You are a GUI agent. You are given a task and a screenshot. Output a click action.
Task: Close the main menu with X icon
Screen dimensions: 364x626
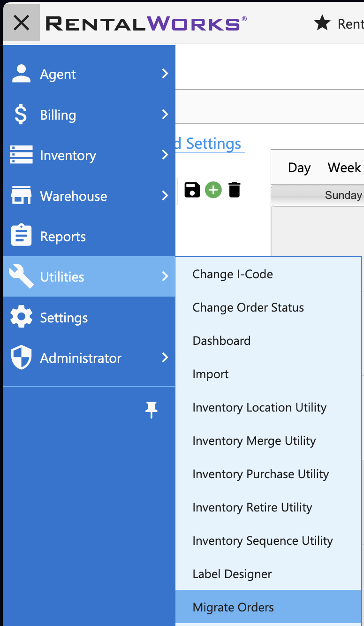coord(22,23)
